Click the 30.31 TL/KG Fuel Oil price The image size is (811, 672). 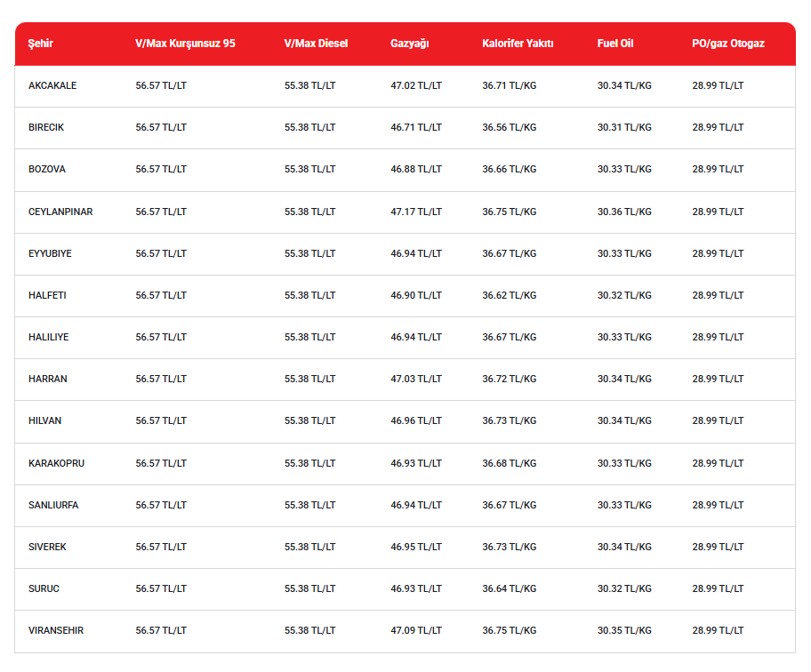[624, 128]
